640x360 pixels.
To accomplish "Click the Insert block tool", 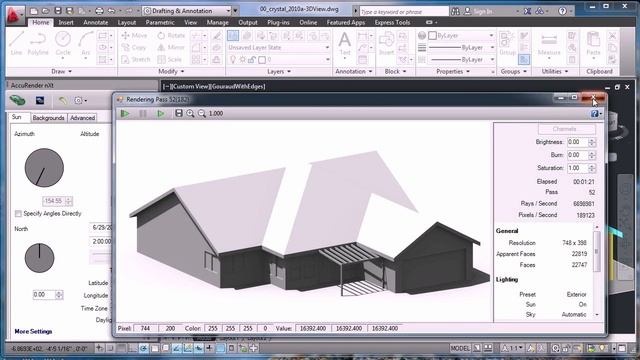I will 386,43.
